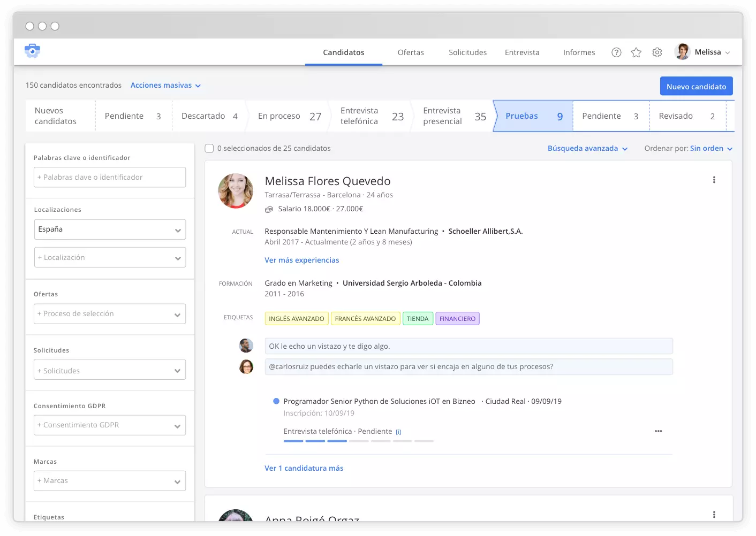Viewport: 756px width, 536px height.
Task: Open the Acciones masivas dropdown
Action: coord(166,85)
